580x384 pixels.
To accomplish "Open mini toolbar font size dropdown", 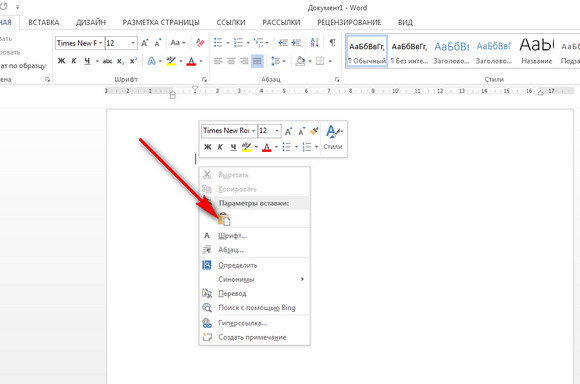I will point(277,131).
